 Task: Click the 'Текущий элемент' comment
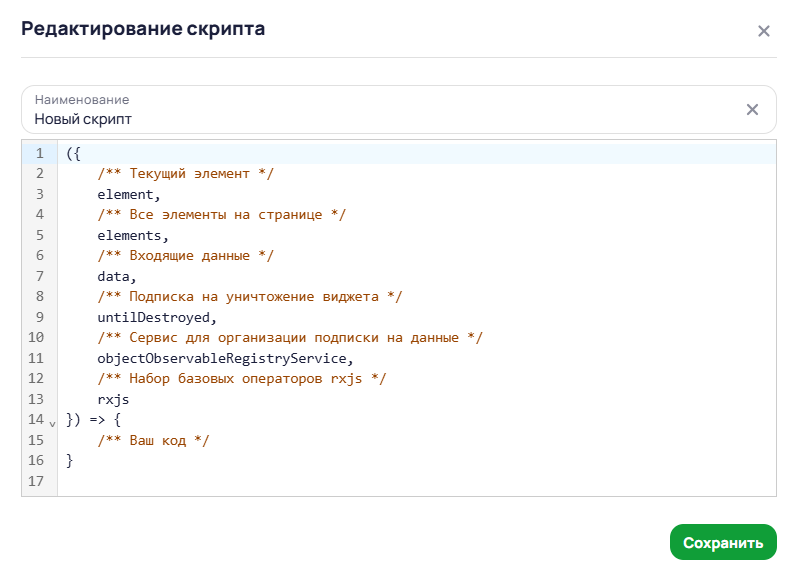pos(186,174)
